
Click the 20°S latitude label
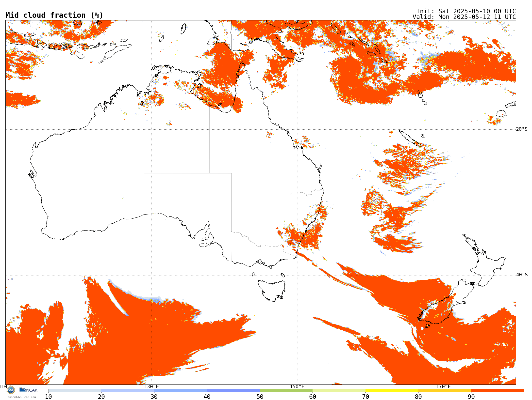point(522,129)
